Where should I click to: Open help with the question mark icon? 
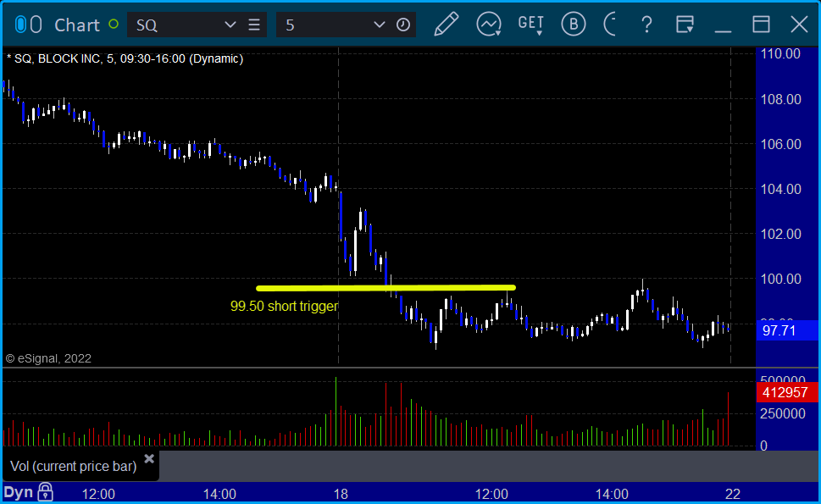[x=646, y=24]
